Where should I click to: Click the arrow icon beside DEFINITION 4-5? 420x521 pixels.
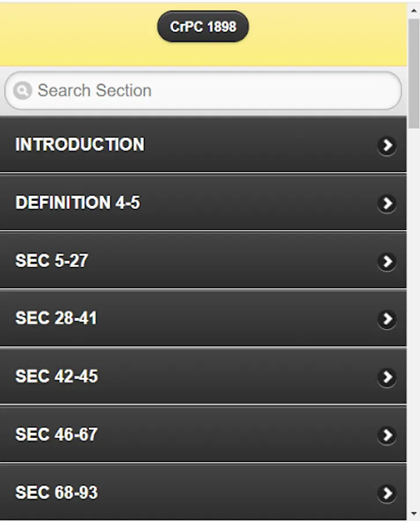tap(387, 203)
